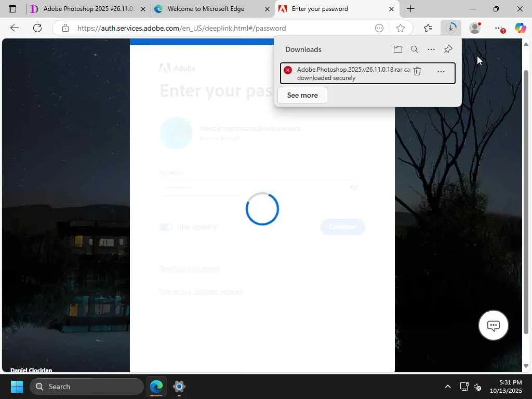Toggle the Downloads toolbar button

(x=451, y=28)
